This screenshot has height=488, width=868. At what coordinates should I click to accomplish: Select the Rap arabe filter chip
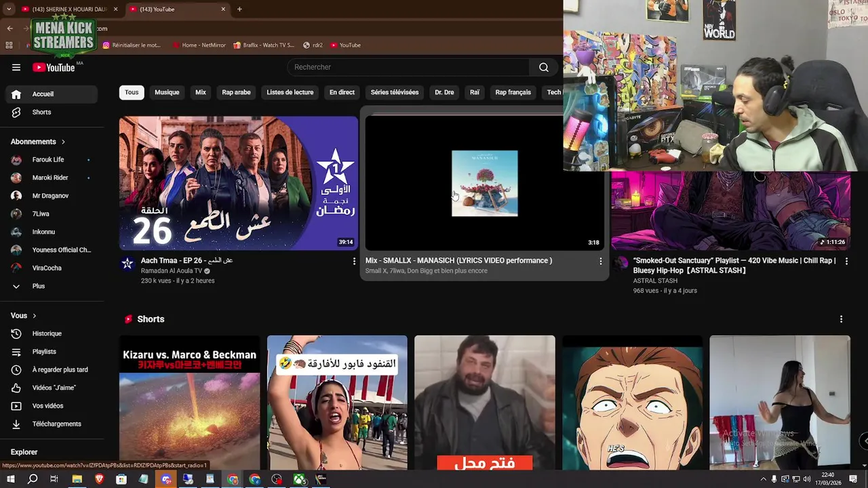click(x=236, y=92)
